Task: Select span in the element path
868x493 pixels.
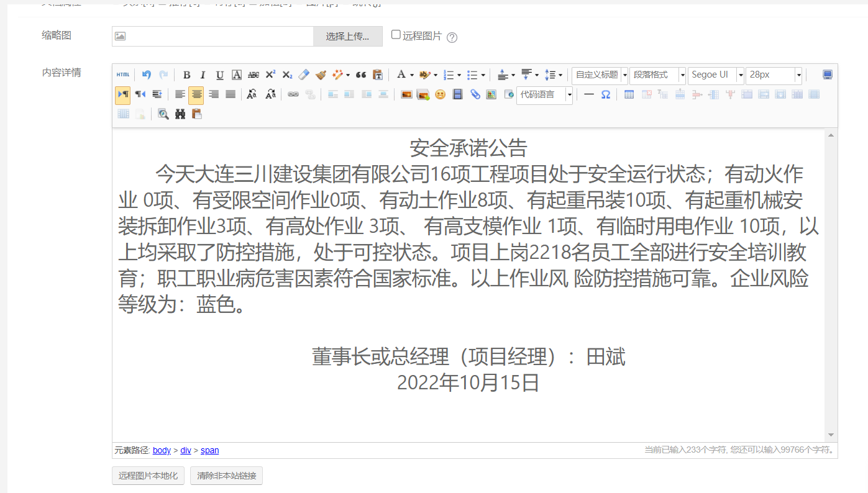Action: (209, 450)
